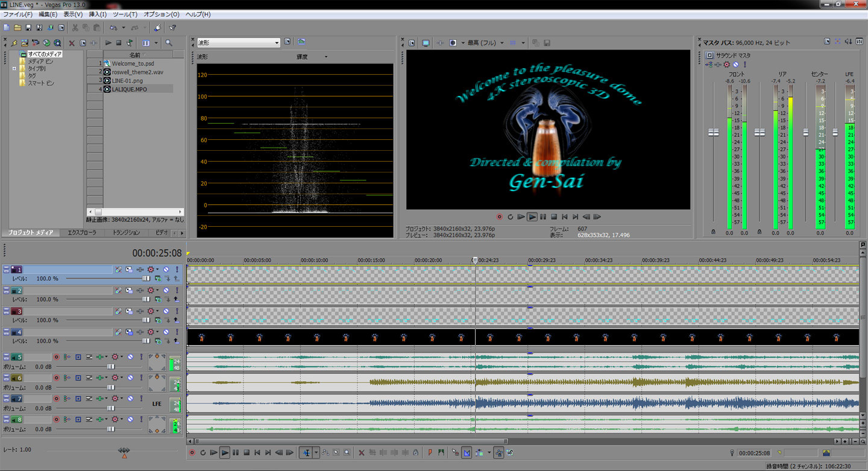Toggle Enable Snapping in the bottom toolbar
Viewport: 868px width, 471px height.
click(x=455, y=452)
